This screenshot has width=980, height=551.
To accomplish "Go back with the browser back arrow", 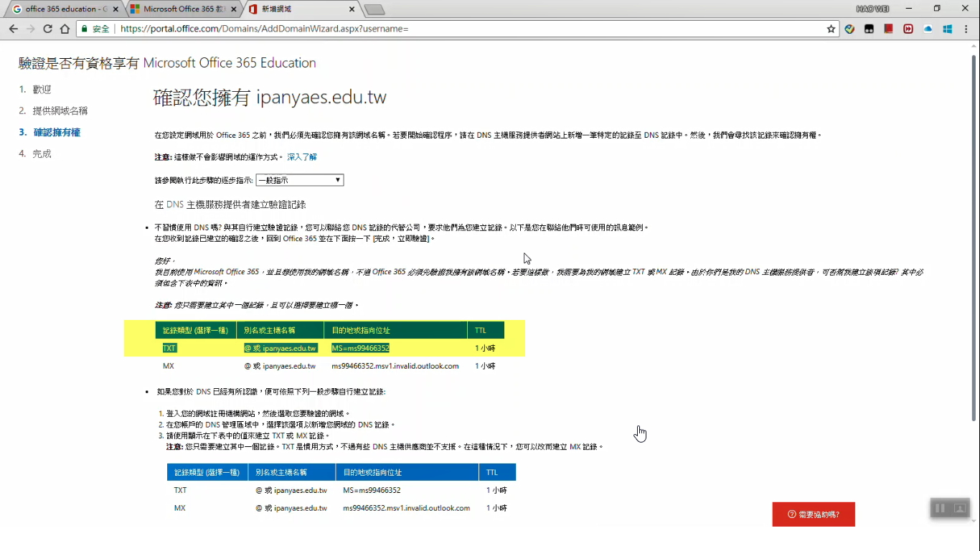I will click(x=13, y=29).
